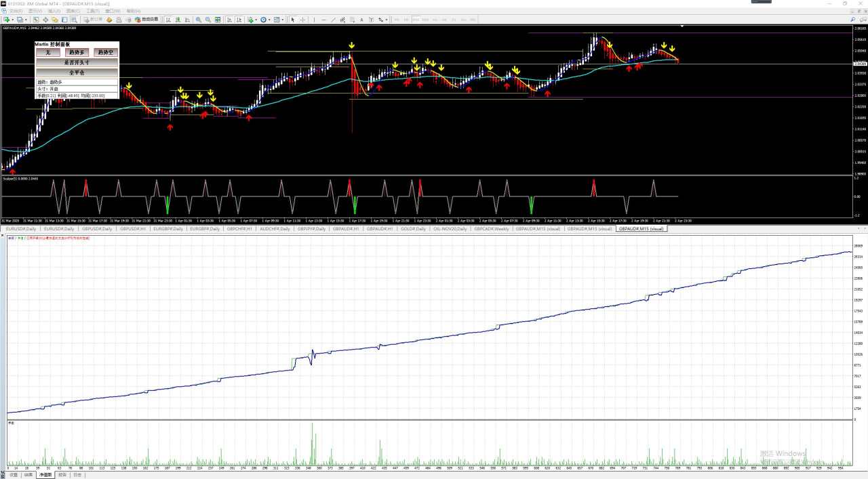This screenshot has width=868, height=479.
Task: Expand the periods dropdown arrow
Action: (x=269, y=20)
